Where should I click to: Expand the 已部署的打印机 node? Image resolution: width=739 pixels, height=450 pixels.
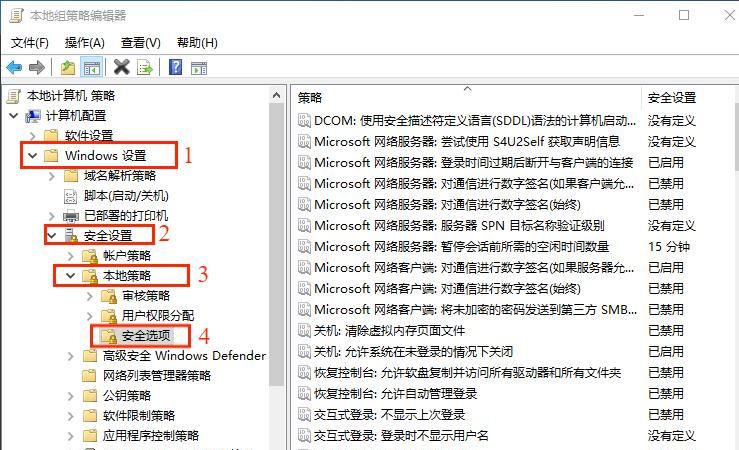tap(51, 216)
